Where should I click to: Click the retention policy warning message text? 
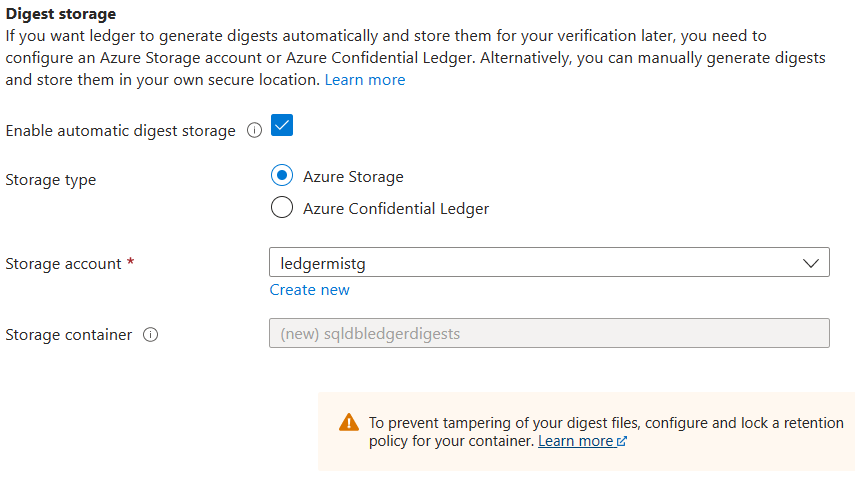[x=605, y=423]
